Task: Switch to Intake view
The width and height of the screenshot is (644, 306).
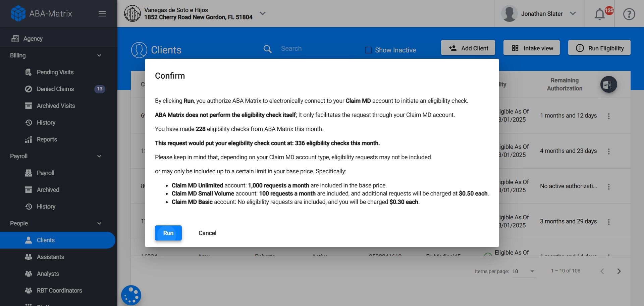Action: (532, 48)
